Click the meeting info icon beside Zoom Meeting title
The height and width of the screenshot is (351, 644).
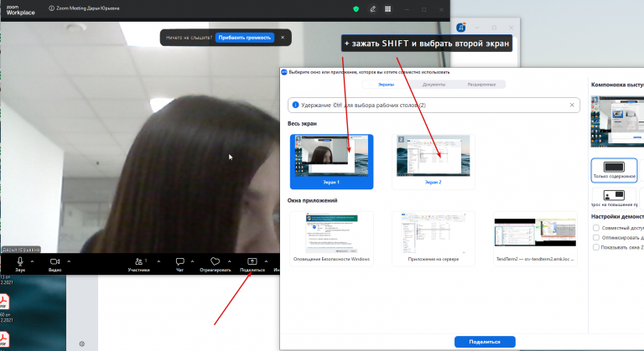(52, 8)
